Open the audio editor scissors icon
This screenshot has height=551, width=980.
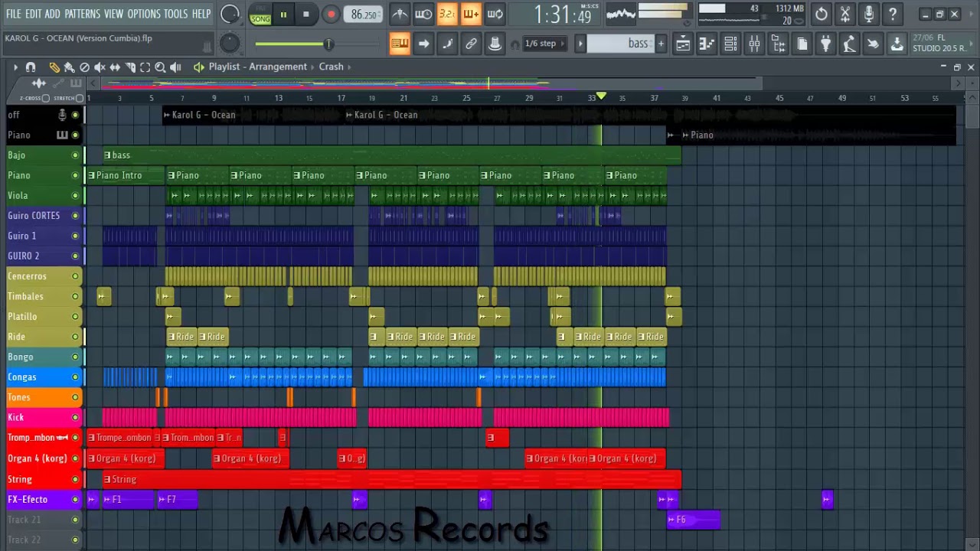pos(844,14)
